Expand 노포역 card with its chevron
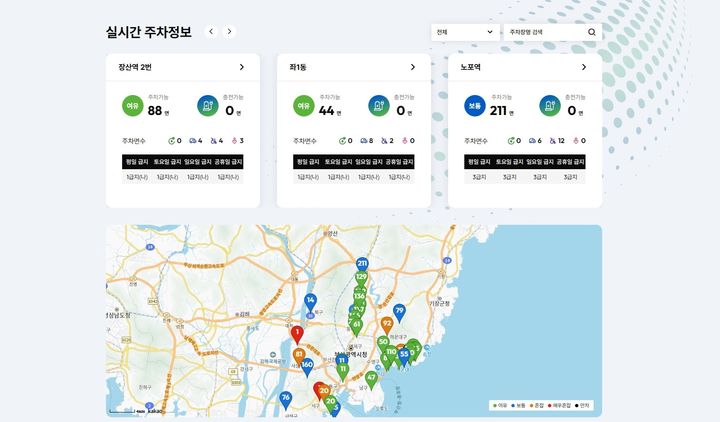Viewport: 720px width, 422px height. 584,67
